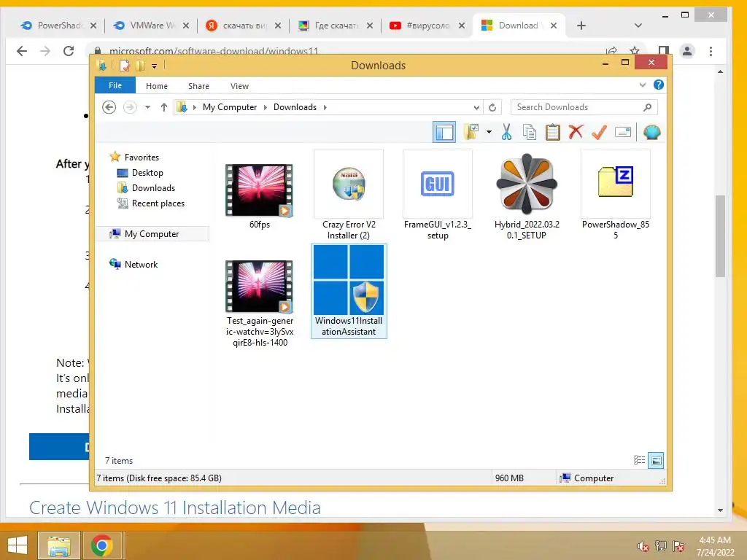Screen dimensions: 747x560
Task: Open the File ribbon tab
Action: (x=115, y=86)
